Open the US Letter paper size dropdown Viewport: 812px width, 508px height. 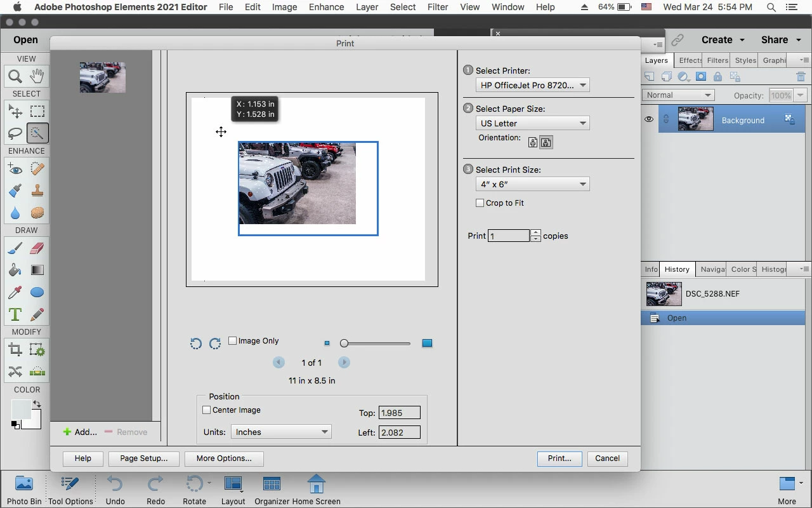532,123
